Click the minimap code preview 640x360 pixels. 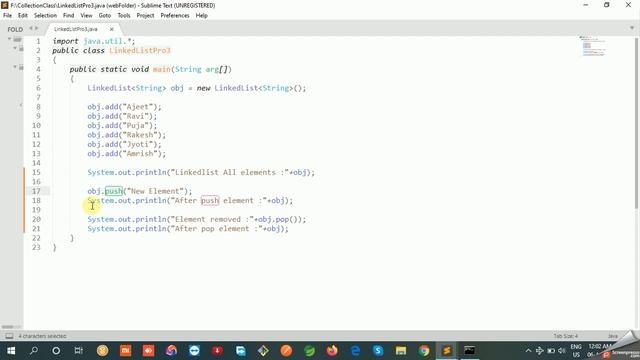(593, 46)
